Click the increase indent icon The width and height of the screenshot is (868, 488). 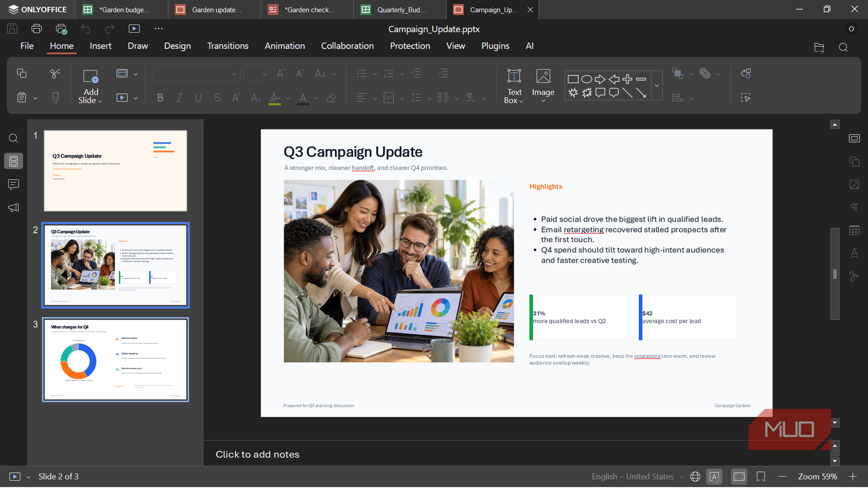click(x=443, y=73)
